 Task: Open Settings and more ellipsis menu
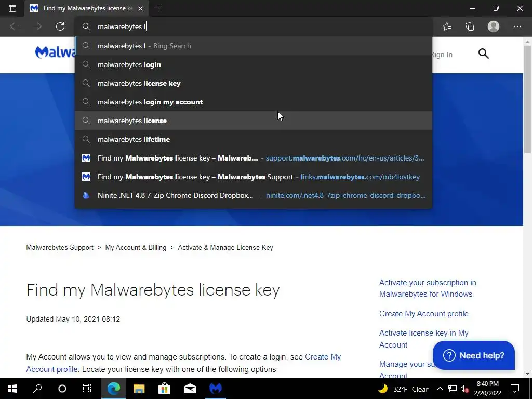click(x=517, y=26)
